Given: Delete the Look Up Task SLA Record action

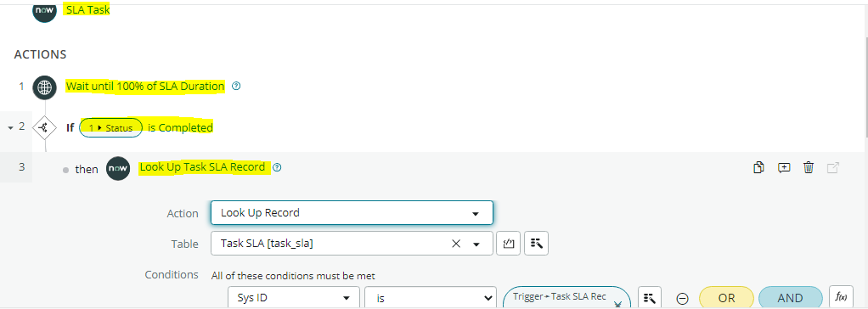Looking at the screenshot, I should click(809, 167).
